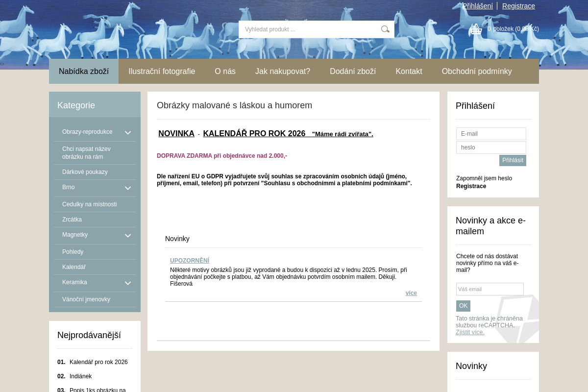This screenshot has height=392, width=588.
Task: Click the Vyhledat produkt search box
Action: [309, 29]
